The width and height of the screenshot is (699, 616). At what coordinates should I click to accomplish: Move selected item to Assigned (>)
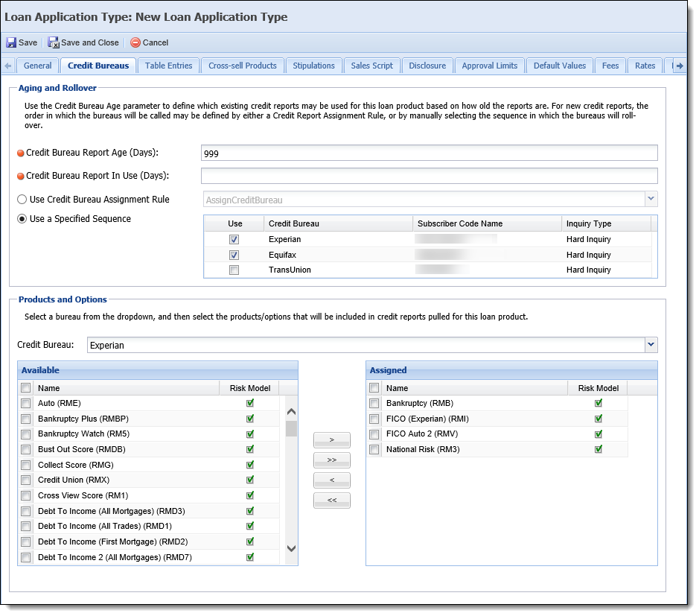point(332,439)
